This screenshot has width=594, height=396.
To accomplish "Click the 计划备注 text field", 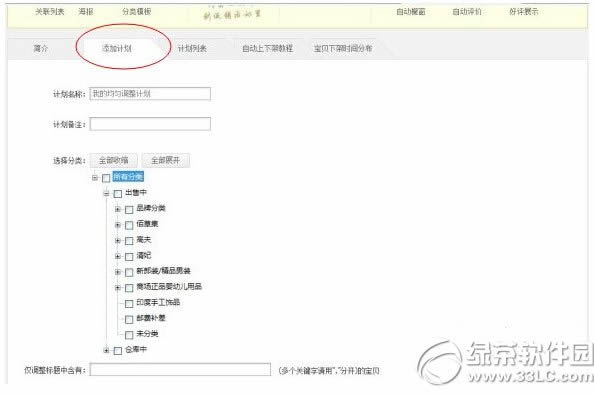I will (150, 124).
